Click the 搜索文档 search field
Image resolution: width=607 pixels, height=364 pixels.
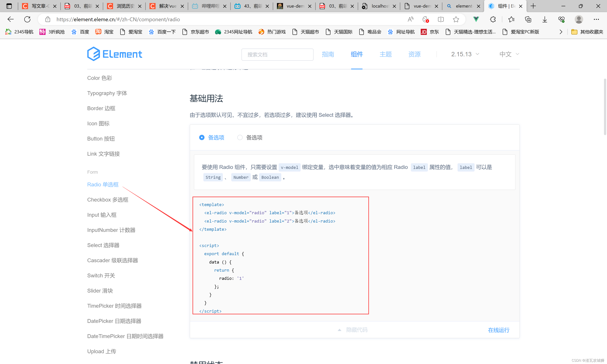click(277, 54)
